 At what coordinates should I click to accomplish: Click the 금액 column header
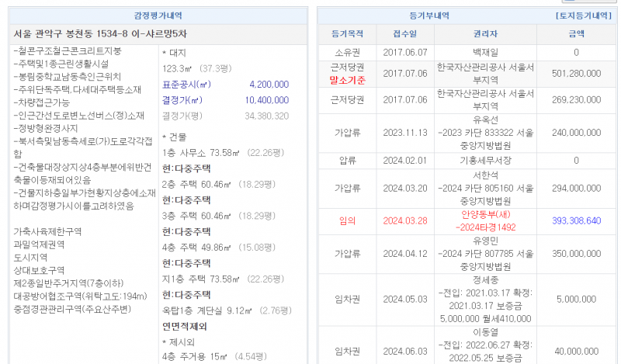tap(576, 34)
